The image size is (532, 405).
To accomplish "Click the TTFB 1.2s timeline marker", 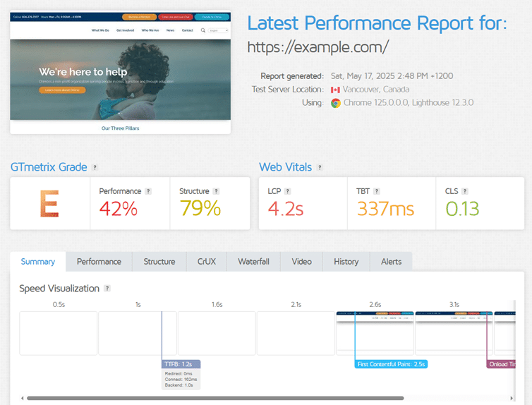I will (x=181, y=364).
